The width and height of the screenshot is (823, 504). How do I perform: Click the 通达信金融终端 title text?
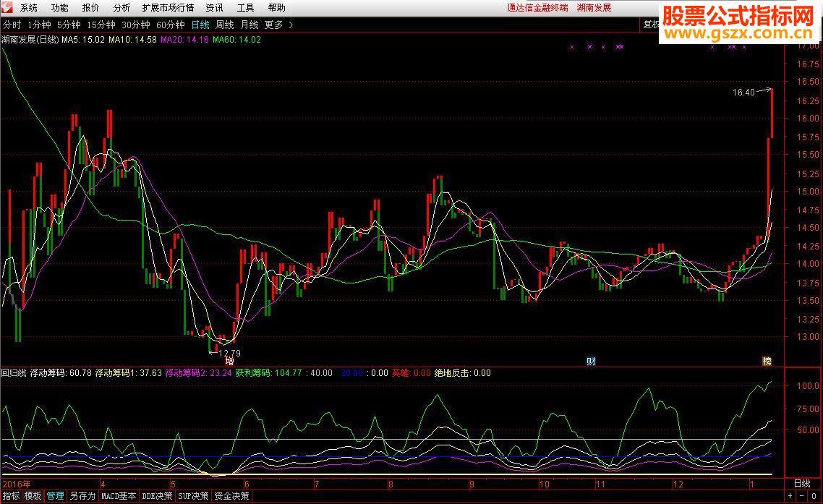click(x=537, y=8)
